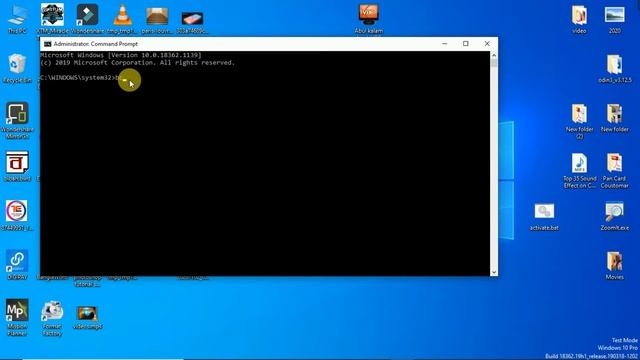Select the Wondershare MirrorGo desktop shortcut

[x=17, y=120]
